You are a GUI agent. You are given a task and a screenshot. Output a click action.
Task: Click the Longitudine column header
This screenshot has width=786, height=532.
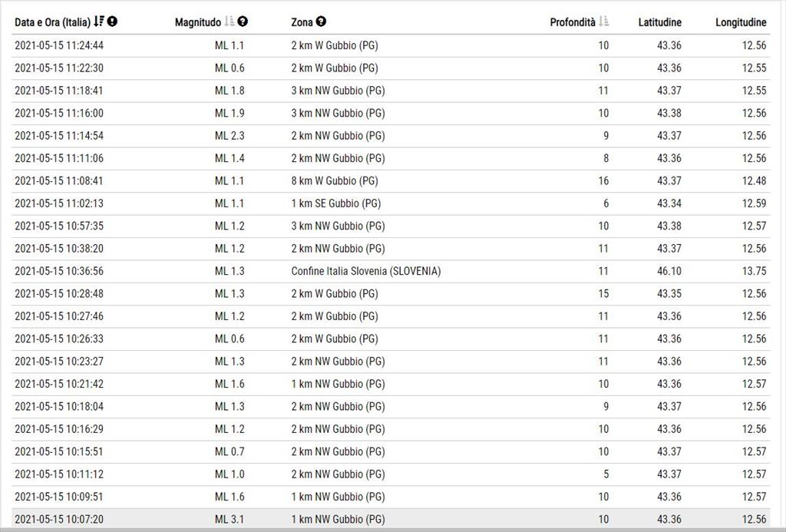741,22
